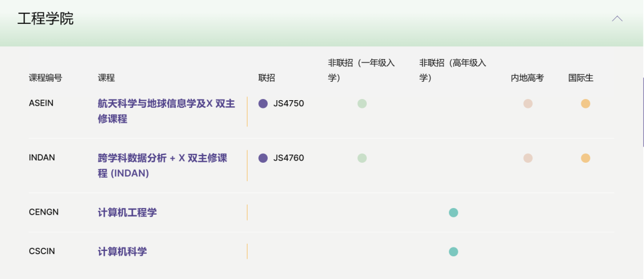Image resolution: width=644 pixels, height=279 pixels.
Task: Click the 课程 column header
Action: [x=106, y=78]
